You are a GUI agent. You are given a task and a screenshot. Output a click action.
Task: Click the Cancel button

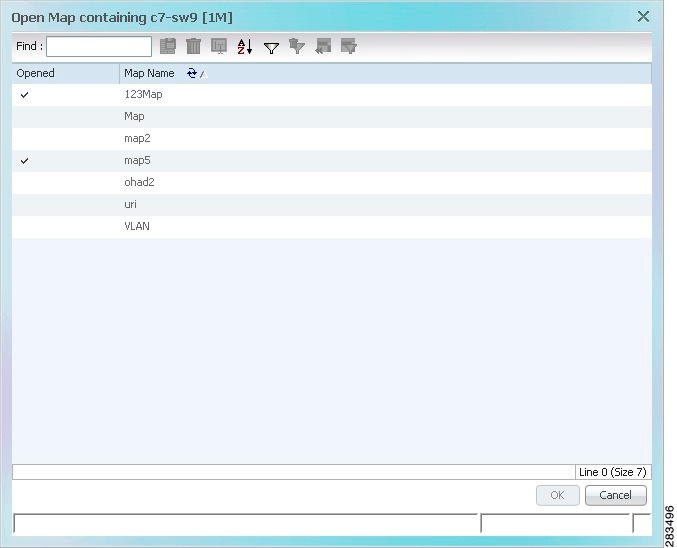click(616, 495)
